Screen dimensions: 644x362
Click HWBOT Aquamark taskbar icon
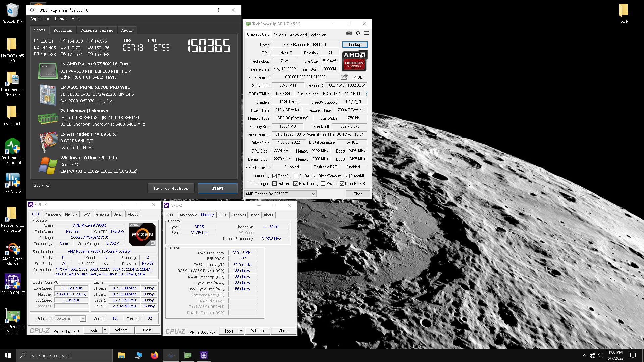171,355
